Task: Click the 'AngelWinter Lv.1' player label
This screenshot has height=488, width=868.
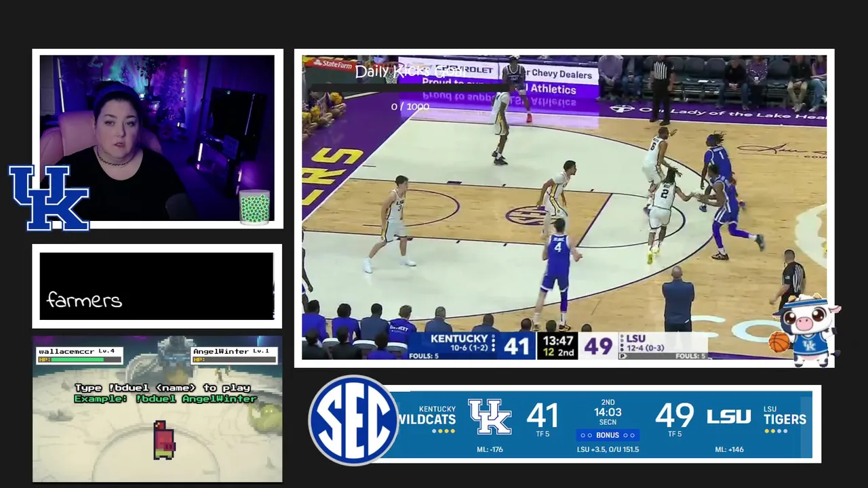Action: (231, 351)
